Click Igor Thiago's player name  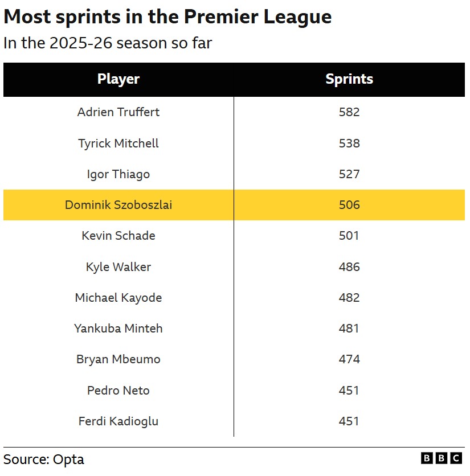pos(118,174)
